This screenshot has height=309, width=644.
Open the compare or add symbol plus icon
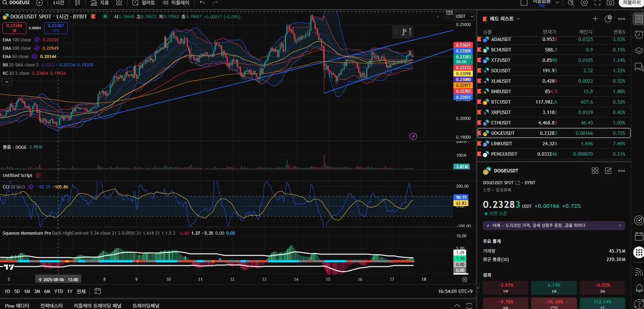coord(40,3)
